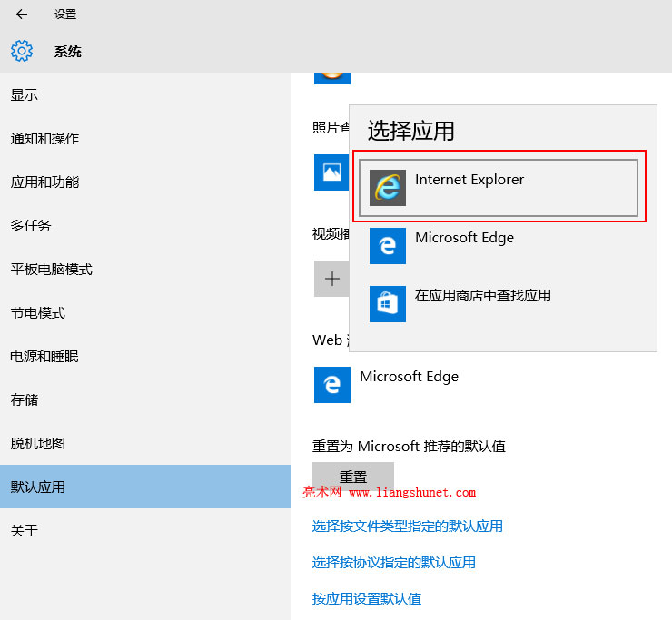Open the Microsoft Edge default web browser entry

386,385
